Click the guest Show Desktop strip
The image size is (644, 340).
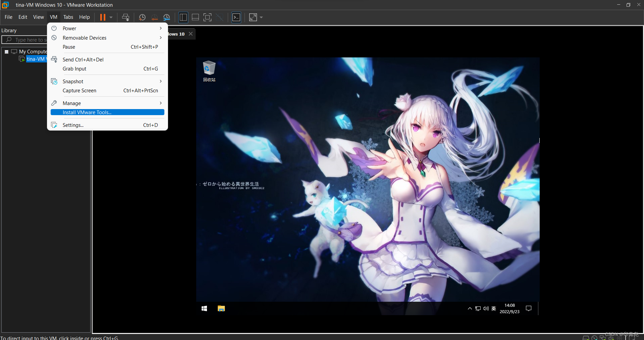click(x=538, y=308)
